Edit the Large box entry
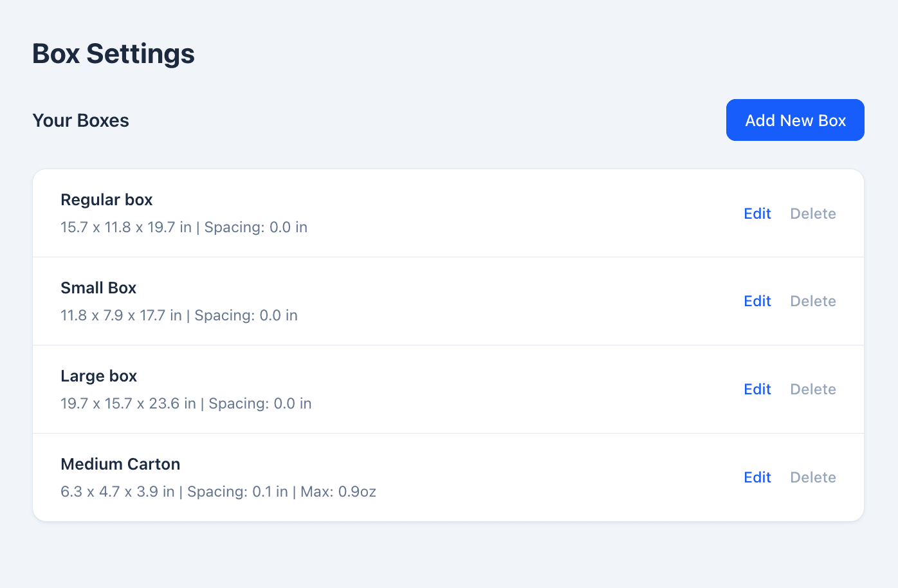898x588 pixels. (x=757, y=389)
